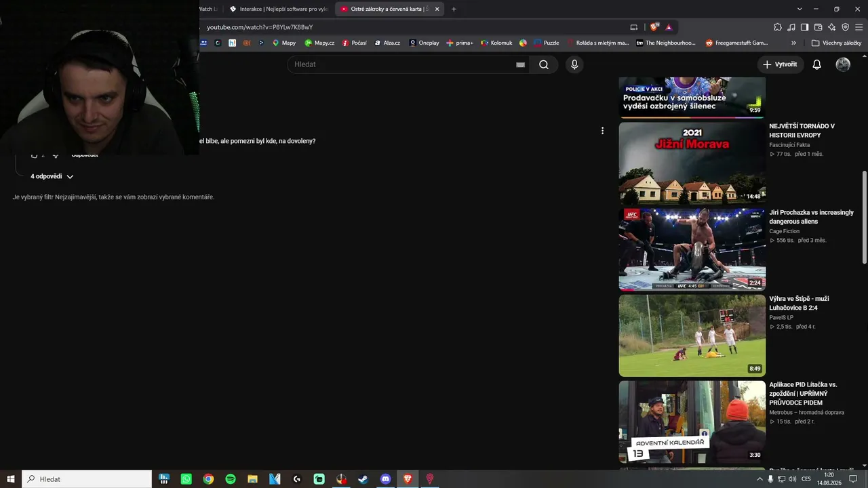Switch to the Interakce tab

click(x=279, y=9)
